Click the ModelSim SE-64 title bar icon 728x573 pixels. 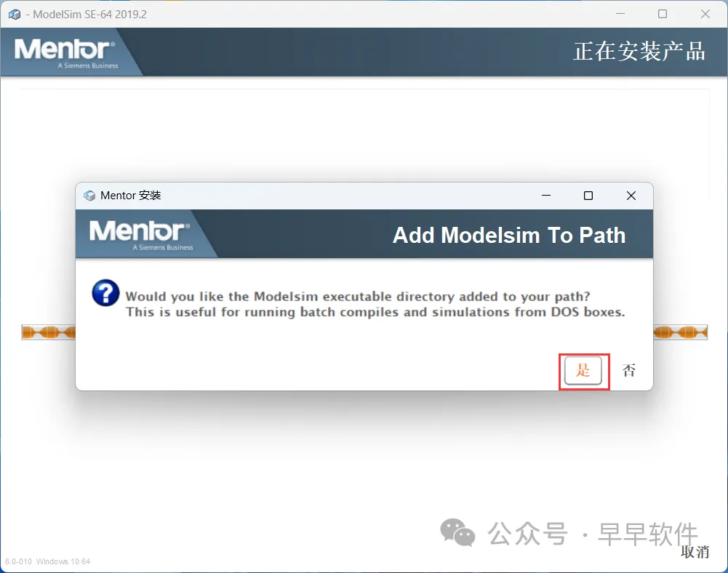pyautogui.click(x=15, y=15)
